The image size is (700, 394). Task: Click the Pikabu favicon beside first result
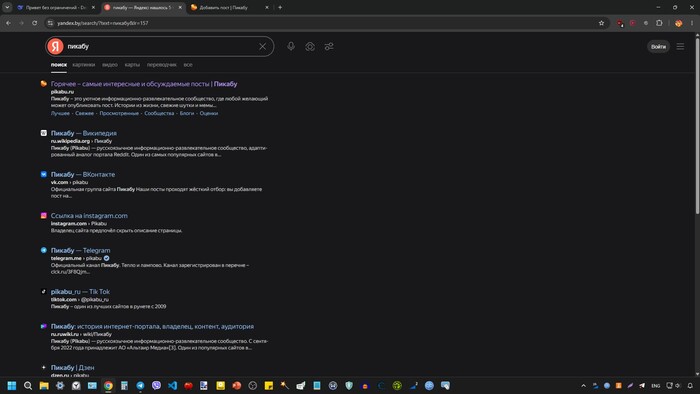coord(43,83)
